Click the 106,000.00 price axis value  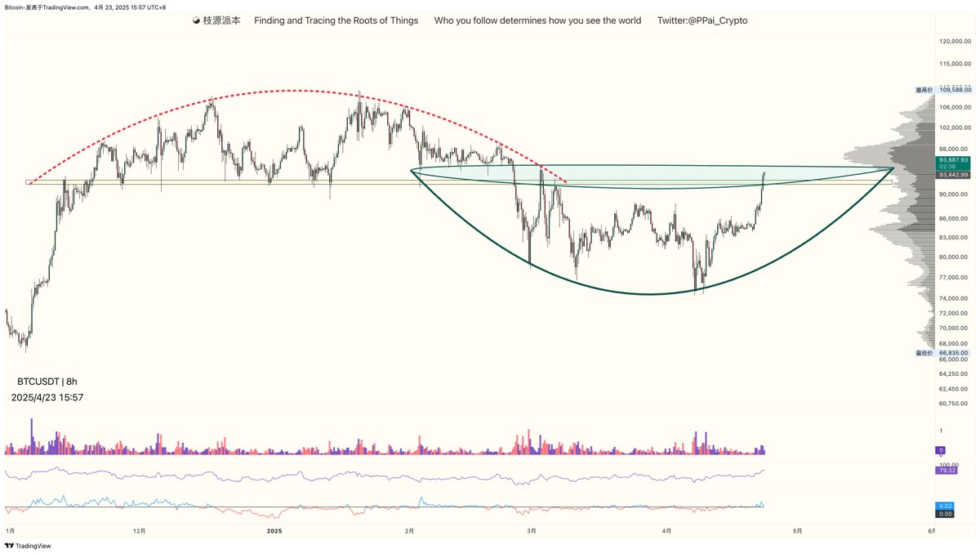point(954,107)
